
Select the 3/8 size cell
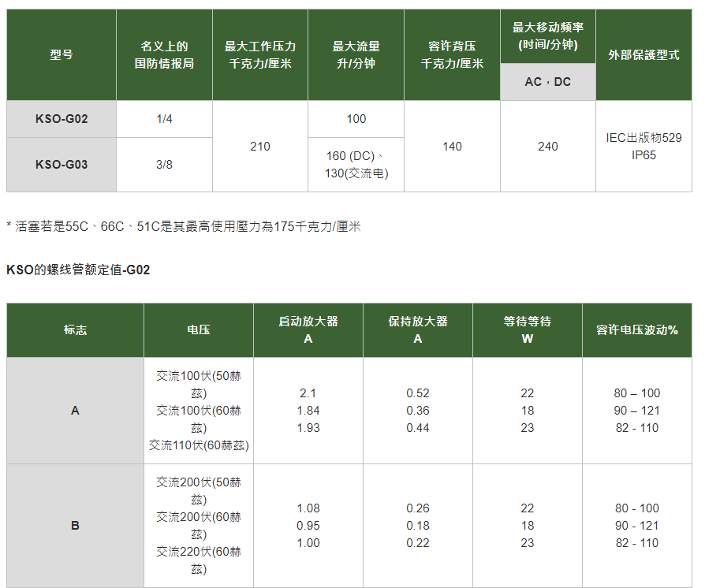pos(165,165)
